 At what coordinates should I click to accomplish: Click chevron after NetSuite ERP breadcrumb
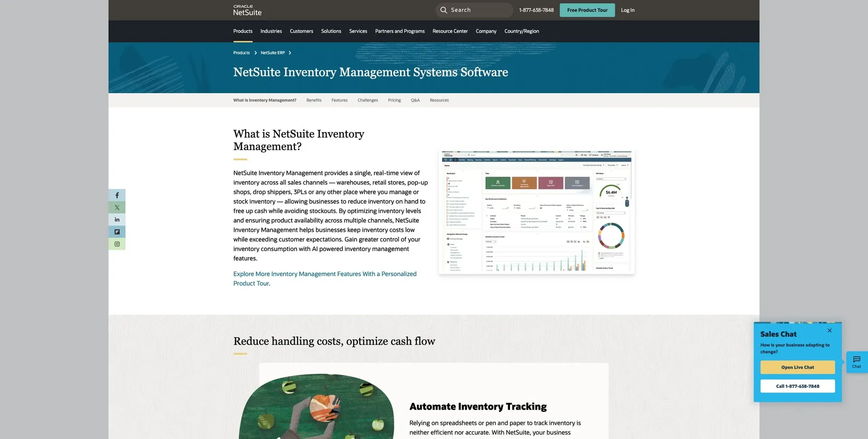click(x=290, y=53)
